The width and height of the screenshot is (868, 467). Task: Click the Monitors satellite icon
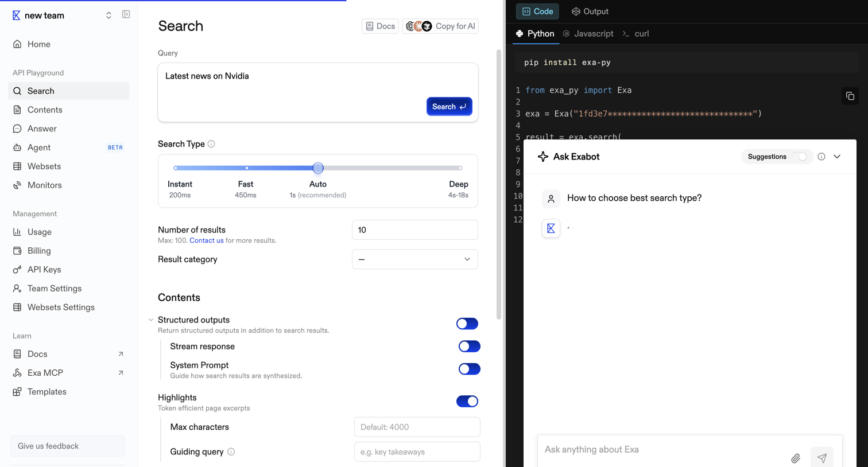tap(17, 185)
